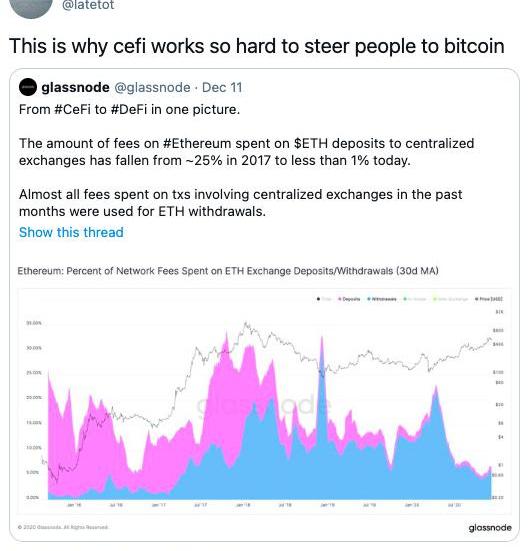Open the @latetot profile handle
This screenshot has width=529, height=551.
click(88, 5)
